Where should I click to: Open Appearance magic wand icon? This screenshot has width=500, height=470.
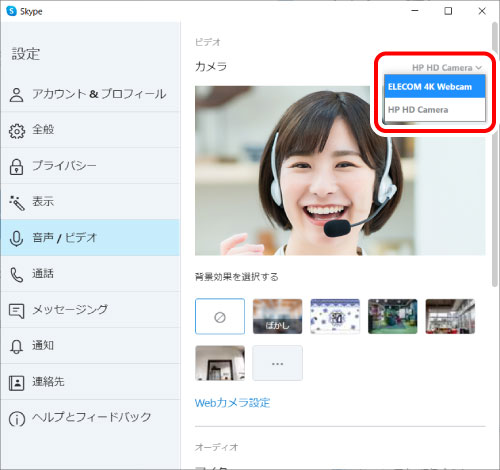17,203
